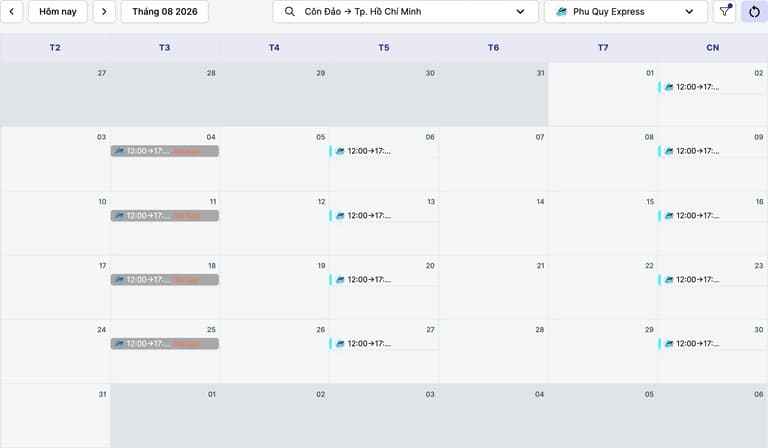Select day cell 22 under T7
This screenshot has width=768, height=448.
[x=603, y=287]
